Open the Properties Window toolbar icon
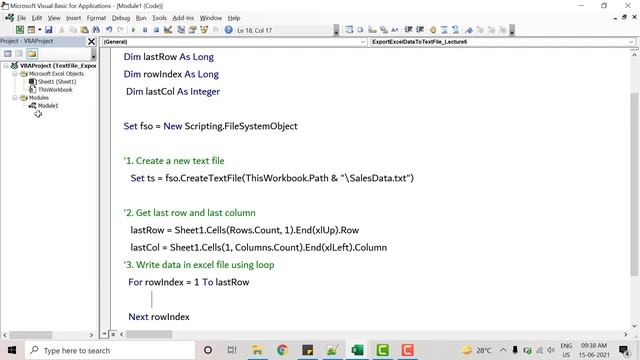 (192, 30)
